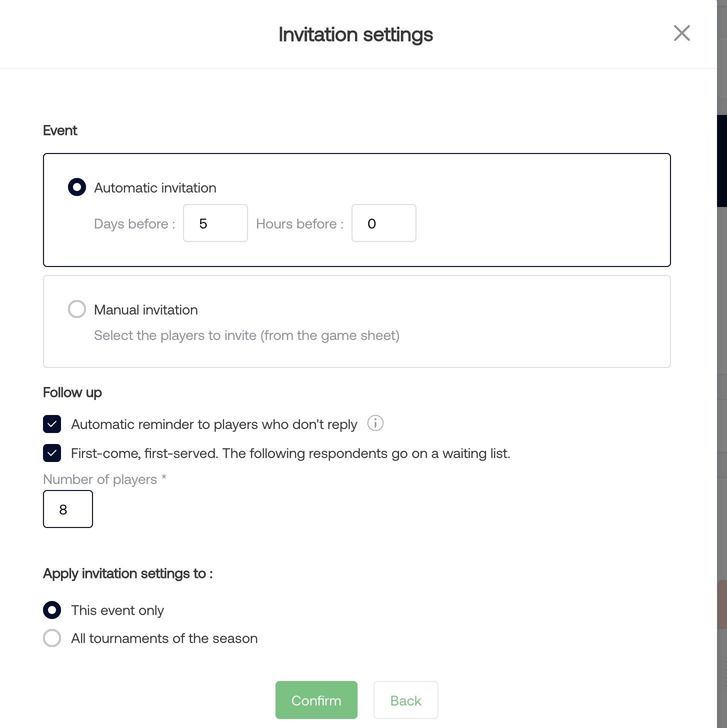This screenshot has width=727, height=728.
Task: Click the Manual invitation label text
Action: coord(145,310)
